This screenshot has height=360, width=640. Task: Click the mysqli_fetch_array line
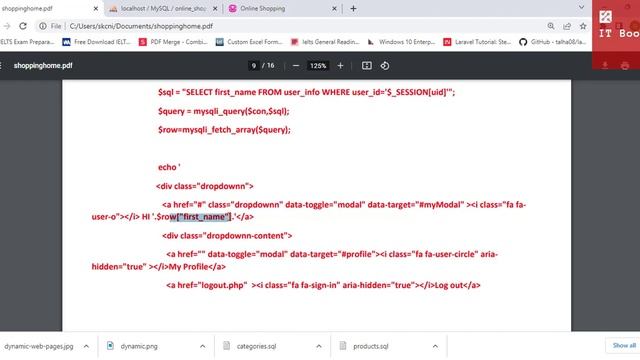224,130
